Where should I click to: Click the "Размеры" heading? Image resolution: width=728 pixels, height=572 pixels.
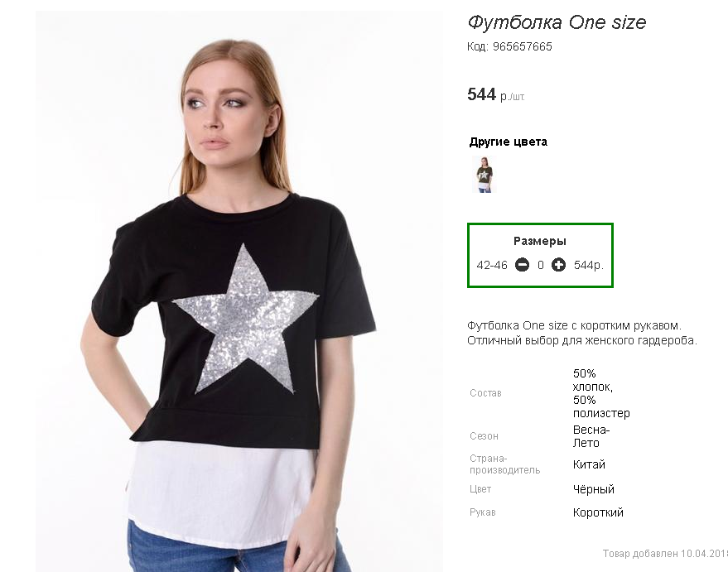click(x=540, y=241)
